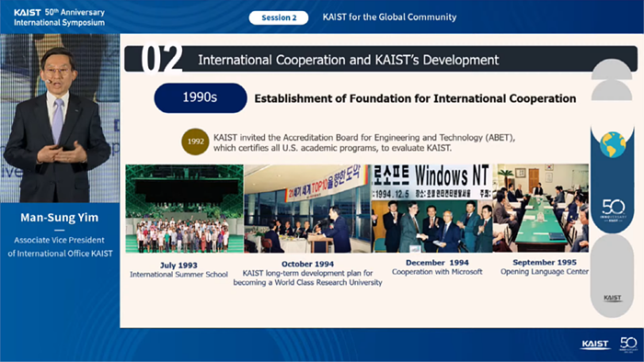Click the Session 2 pill label

(279, 17)
